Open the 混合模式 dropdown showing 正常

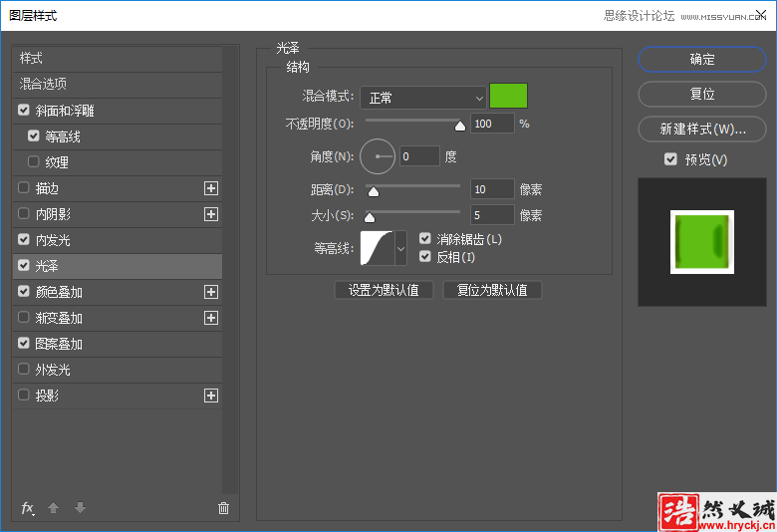click(x=422, y=98)
